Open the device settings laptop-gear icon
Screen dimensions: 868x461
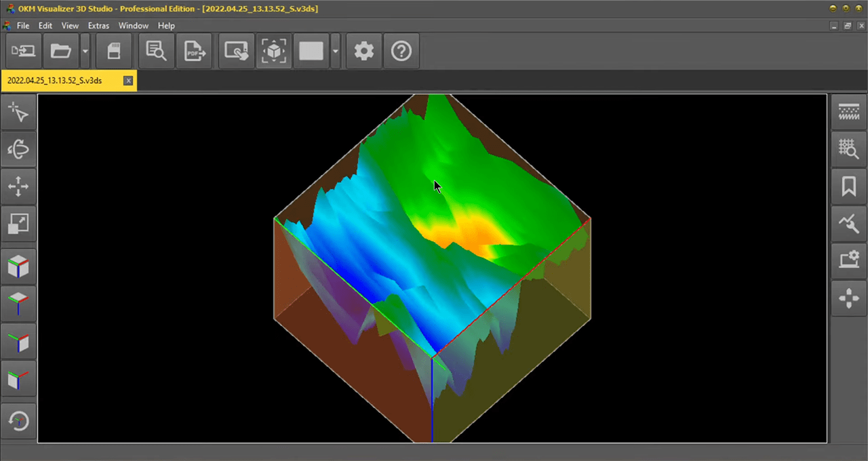(x=849, y=260)
